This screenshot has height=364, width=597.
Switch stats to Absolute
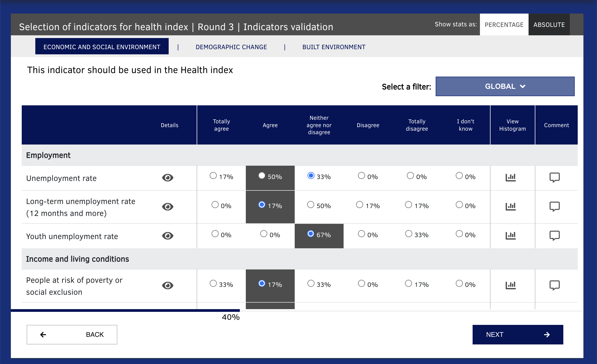point(549,24)
